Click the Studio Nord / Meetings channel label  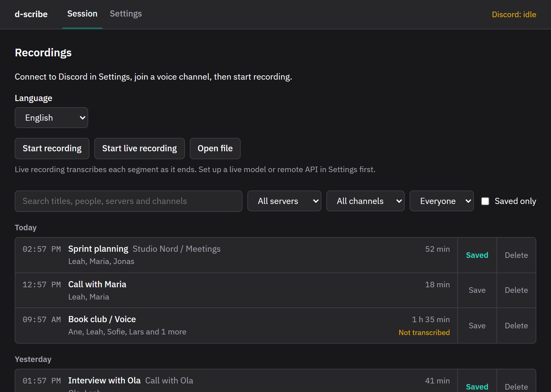point(177,249)
